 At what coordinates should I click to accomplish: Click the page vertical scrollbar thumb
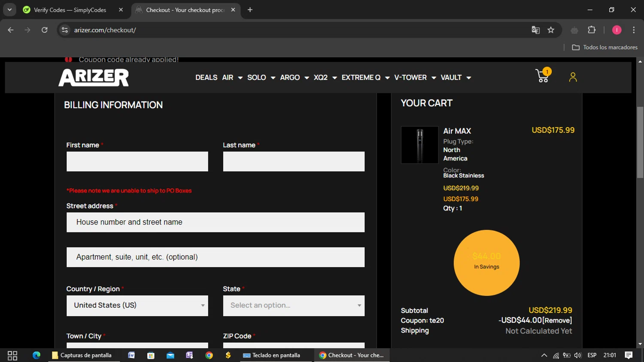click(640, 142)
